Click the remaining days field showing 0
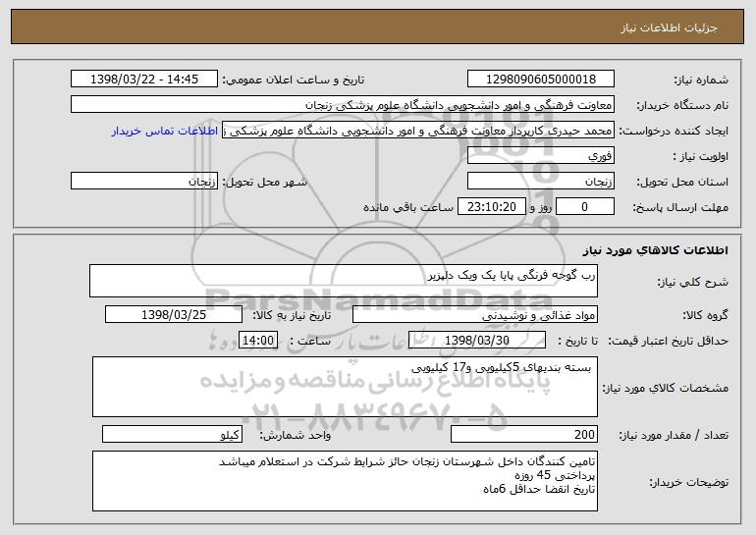756x535 pixels. pos(585,207)
